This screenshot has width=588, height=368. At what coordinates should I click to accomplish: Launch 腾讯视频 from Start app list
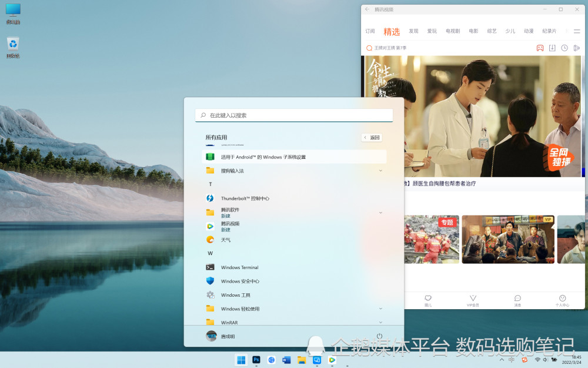(x=294, y=227)
